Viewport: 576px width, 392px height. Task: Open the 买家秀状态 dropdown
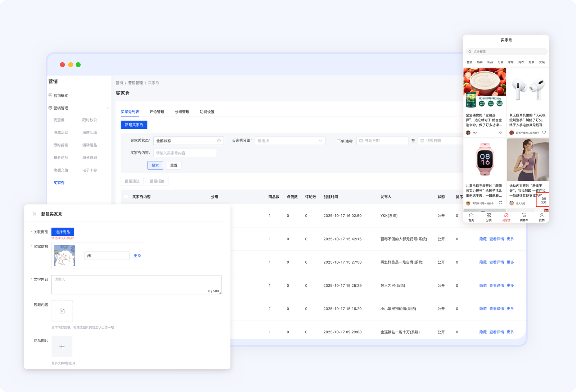pyautogui.click(x=185, y=141)
